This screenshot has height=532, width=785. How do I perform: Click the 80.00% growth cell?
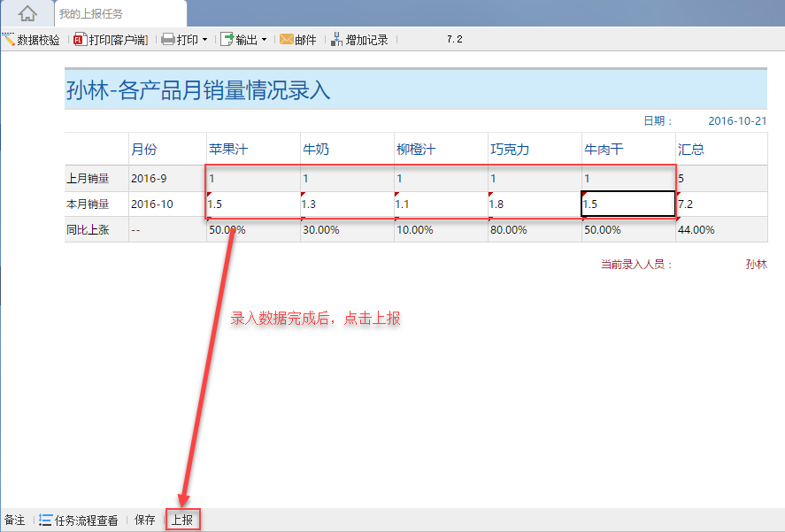click(535, 230)
